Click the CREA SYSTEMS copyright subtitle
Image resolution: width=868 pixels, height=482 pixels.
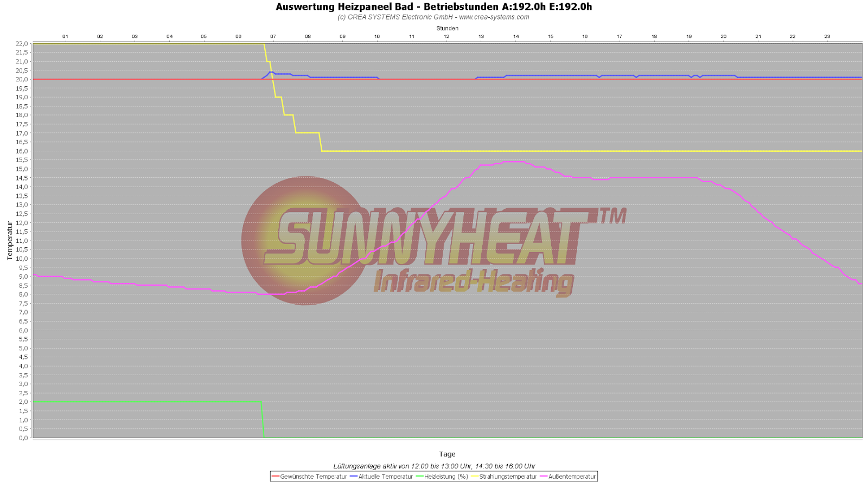433,17
